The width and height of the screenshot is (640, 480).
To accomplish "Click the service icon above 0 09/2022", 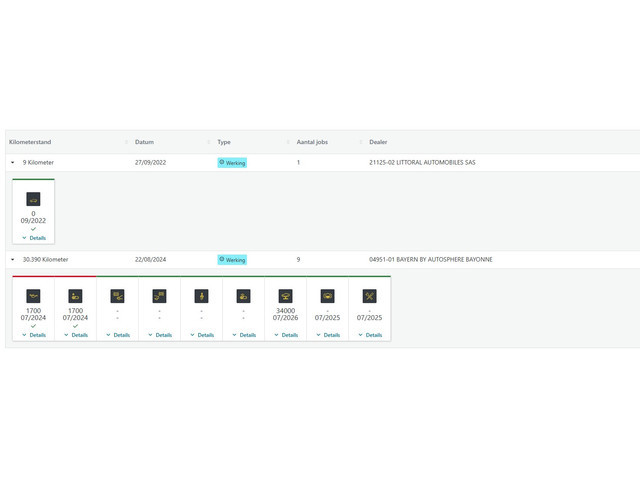I will pos(33,199).
